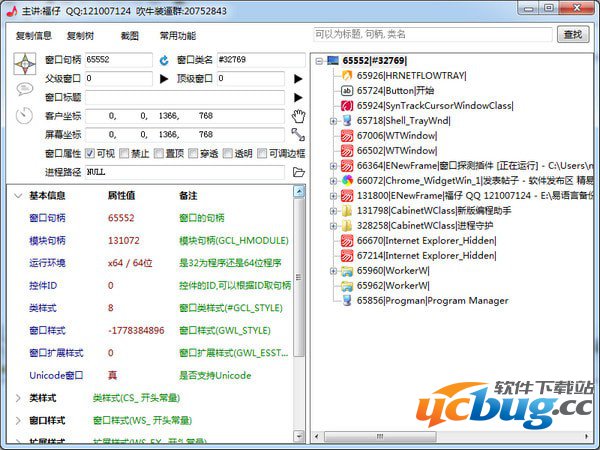Toggle the 可视 checkbox

point(90,153)
